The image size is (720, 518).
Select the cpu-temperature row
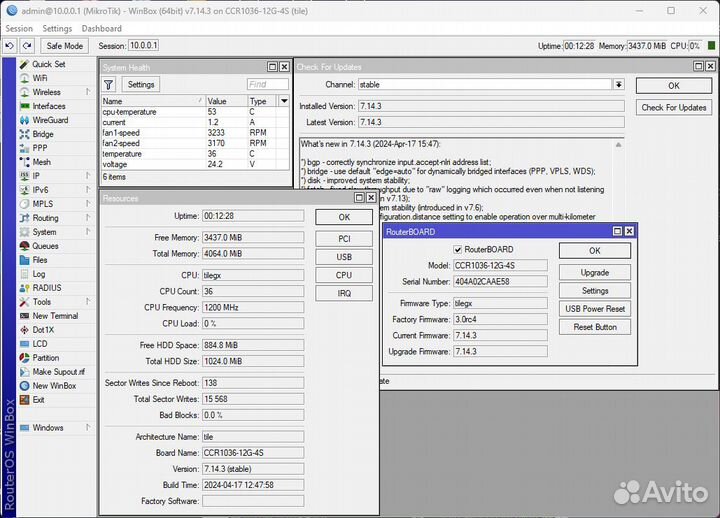point(196,112)
